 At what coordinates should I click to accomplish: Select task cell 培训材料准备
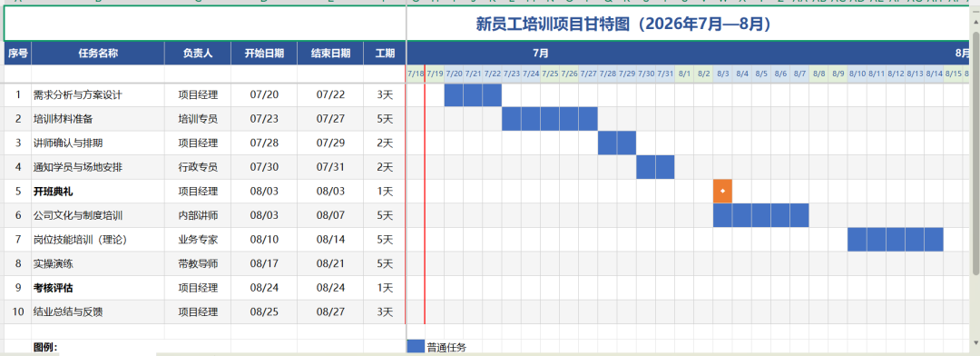pyautogui.click(x=98, y=119)
